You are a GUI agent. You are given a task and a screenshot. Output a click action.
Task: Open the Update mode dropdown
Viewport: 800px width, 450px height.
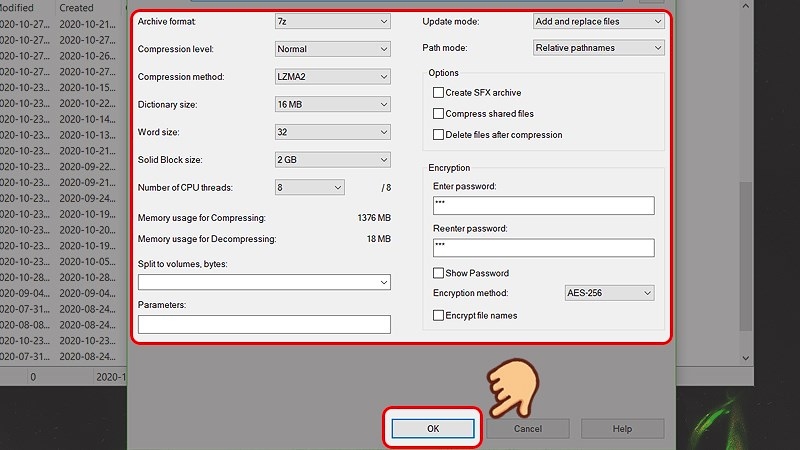(x=598, y=21)
